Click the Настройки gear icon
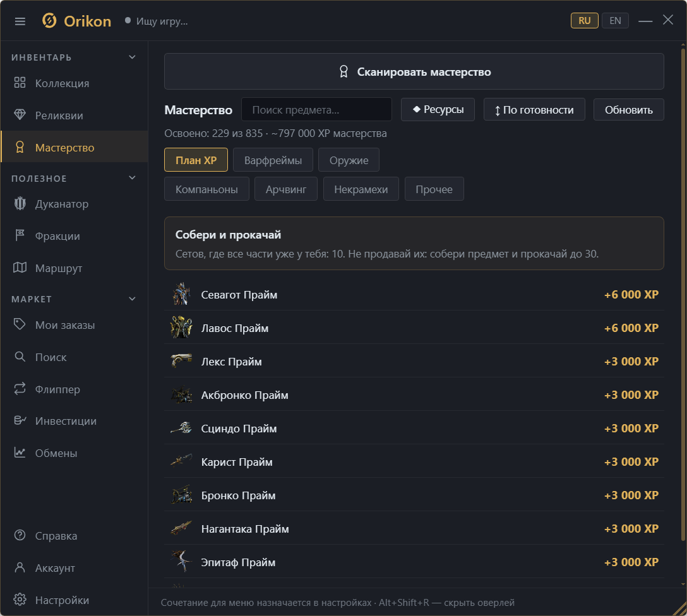The image size is (687, 616). click(20, 600)
